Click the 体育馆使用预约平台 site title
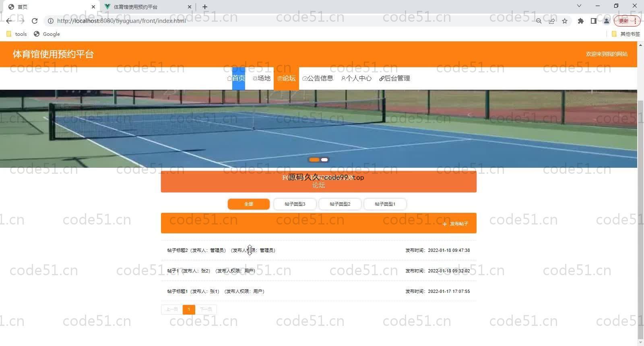The height and width of the screenshot is (346, 644). click(53, 54)
